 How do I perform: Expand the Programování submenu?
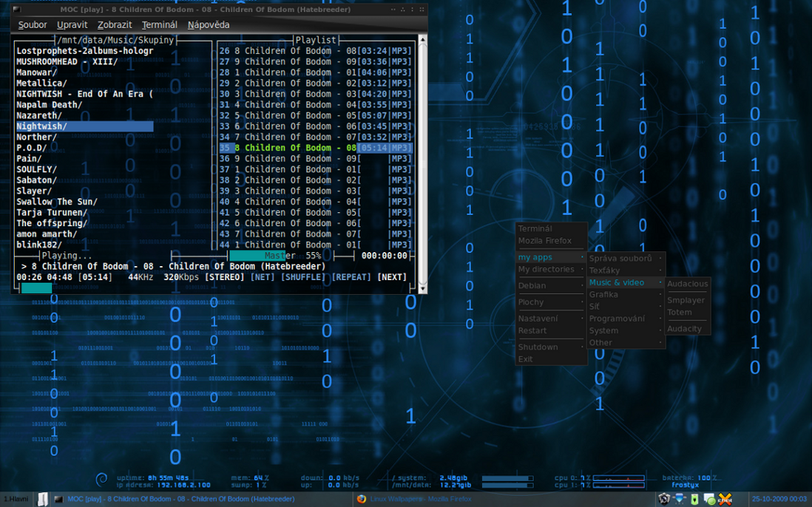(x=626, y=319)
